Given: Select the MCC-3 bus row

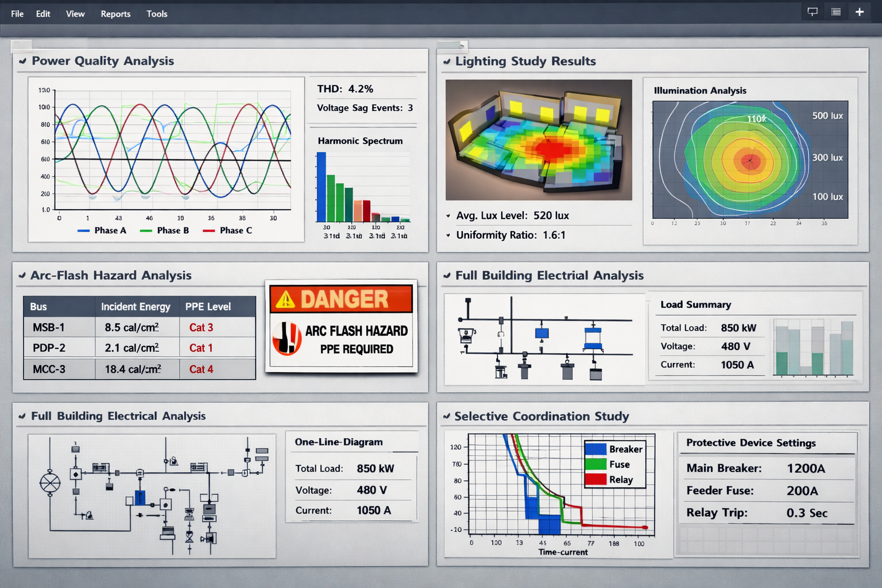Looking at the screenshot, I should (140, 369).
